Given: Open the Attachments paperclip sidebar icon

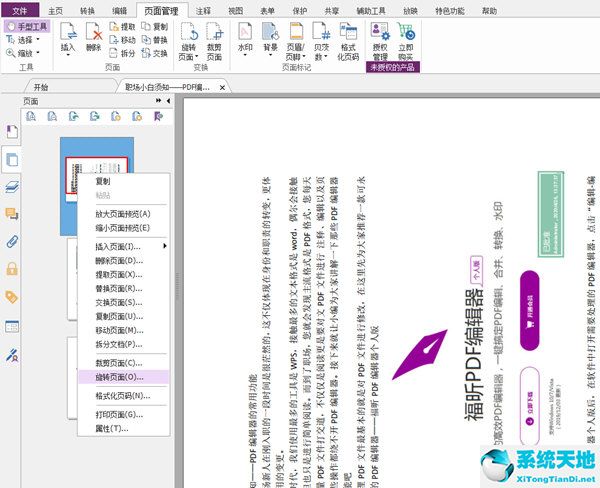Looking at the screenshot, I should click(12, 242).
